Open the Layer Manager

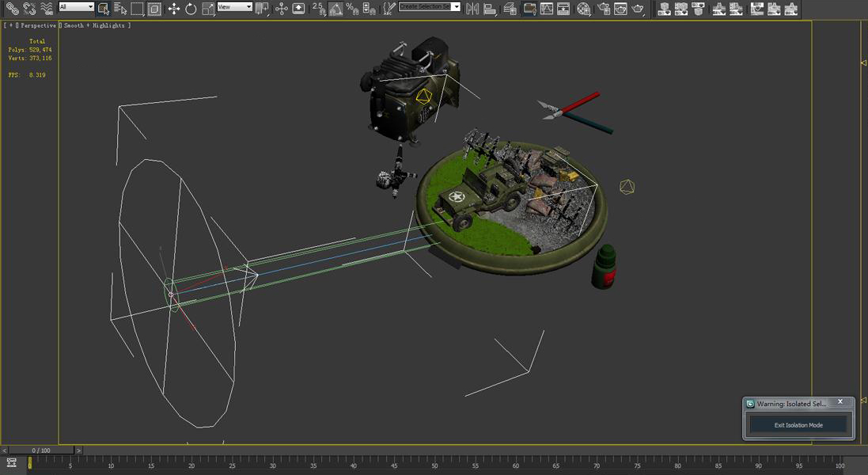pyautogui.click(x=510, y=8)
